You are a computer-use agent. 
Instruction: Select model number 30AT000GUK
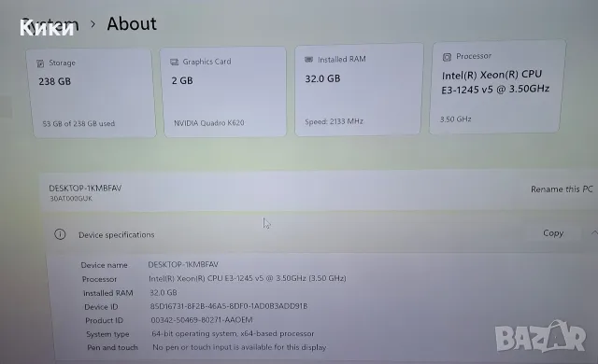tap(71, 199)
